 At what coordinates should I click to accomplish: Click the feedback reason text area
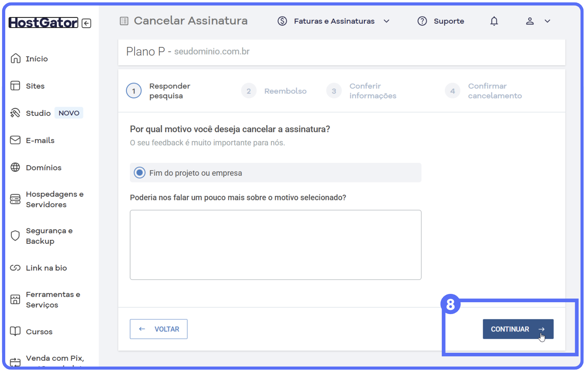(275, 245)
